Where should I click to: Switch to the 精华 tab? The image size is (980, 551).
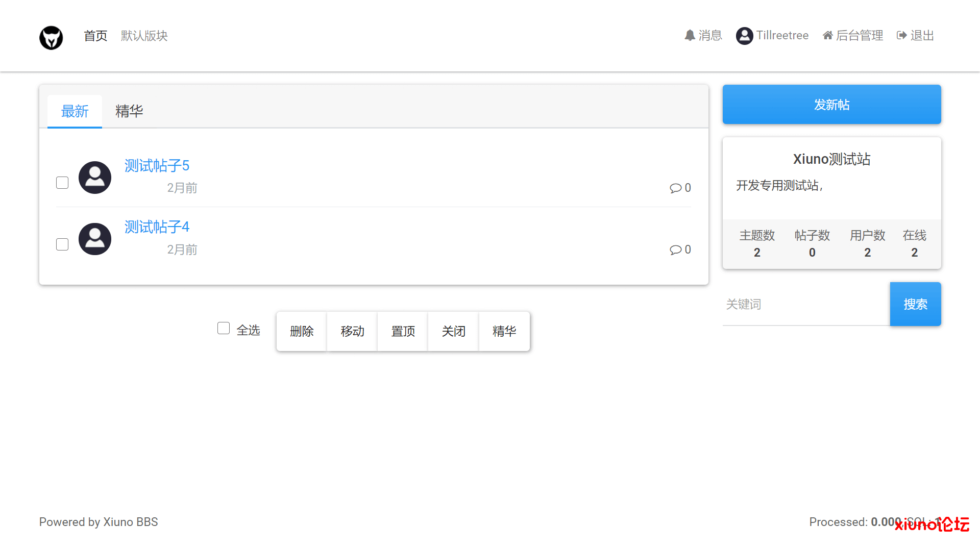click(x=129, y=111)
